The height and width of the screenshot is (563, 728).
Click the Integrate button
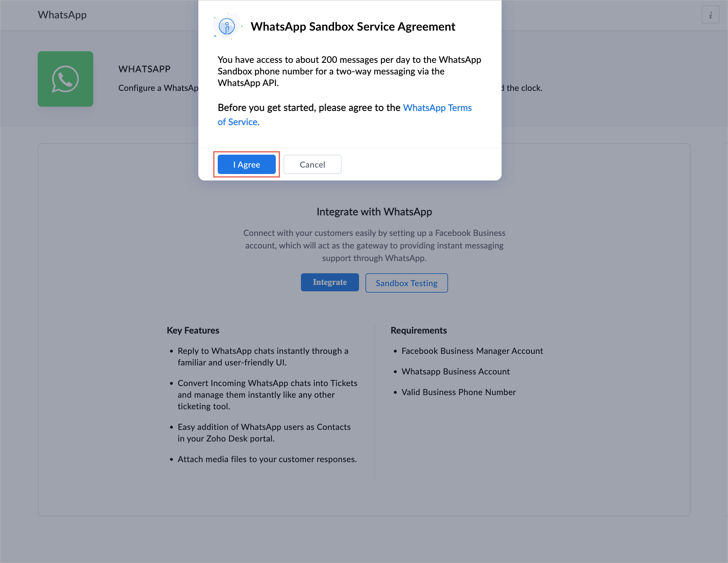tap(329, 282)
